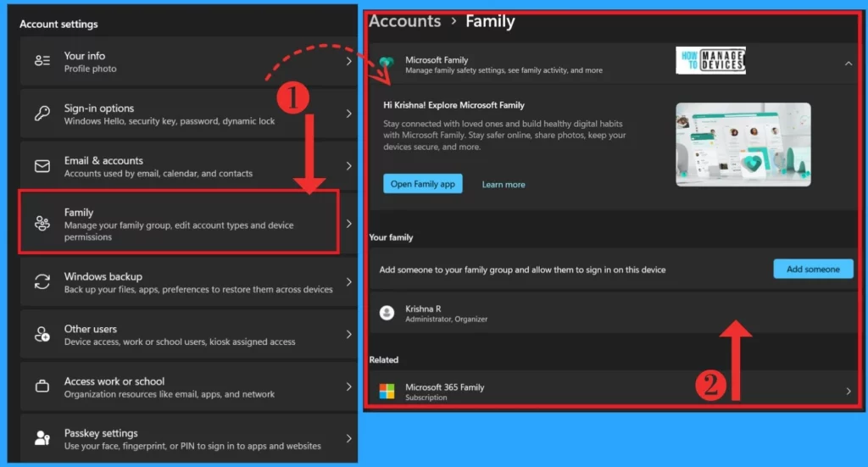Image resolution: width=868 pixels, height=467 pixels.
Task: Click the Microsoft Family header text
Action: tap(437, 60)
